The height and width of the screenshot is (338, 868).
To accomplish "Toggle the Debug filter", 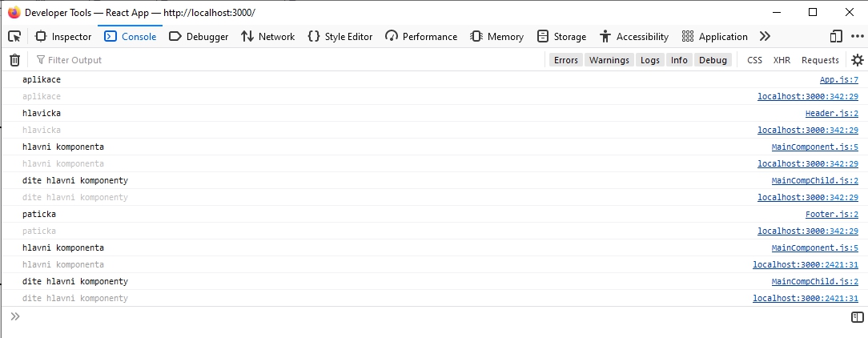I will 713,60.
